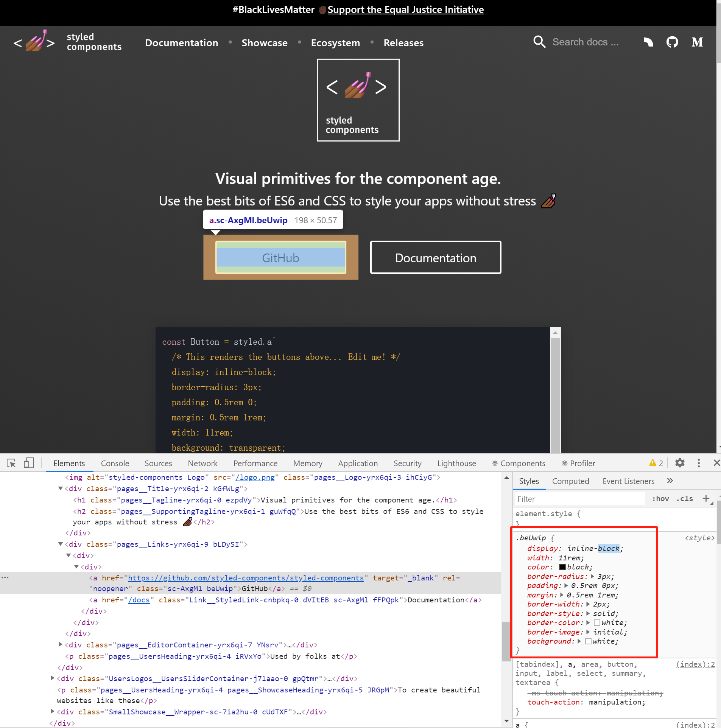
Task: Click the Twitter feather icon in the header
Action: coord(648,42)
